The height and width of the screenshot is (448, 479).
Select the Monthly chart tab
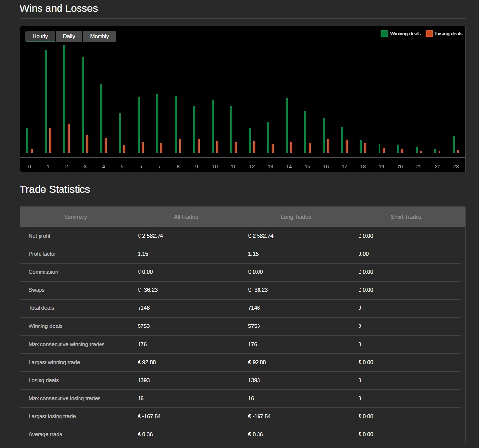[100, 37]
